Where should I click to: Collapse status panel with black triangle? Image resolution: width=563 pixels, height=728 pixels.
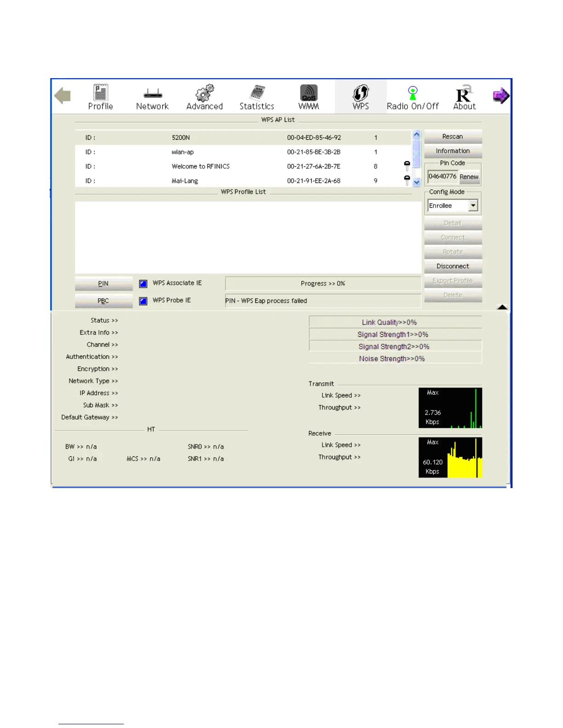(502, 307)
